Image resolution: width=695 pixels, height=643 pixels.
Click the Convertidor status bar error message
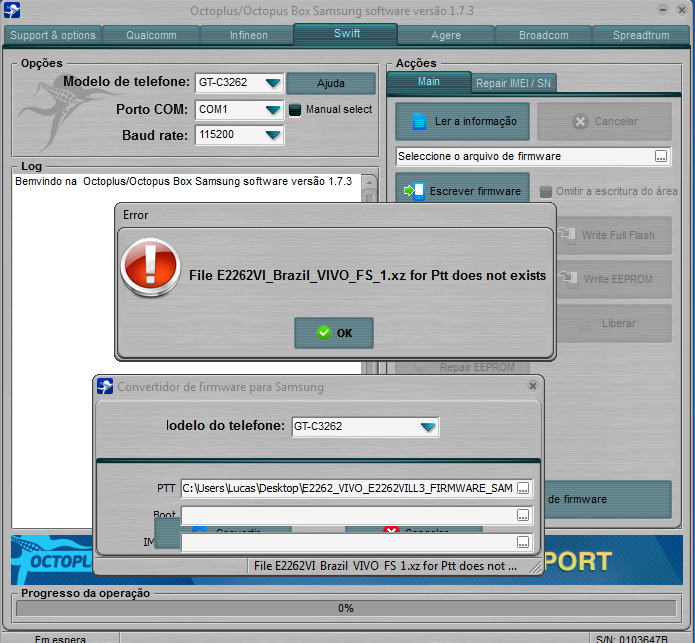pyautogui.click(x=385, y=566)
